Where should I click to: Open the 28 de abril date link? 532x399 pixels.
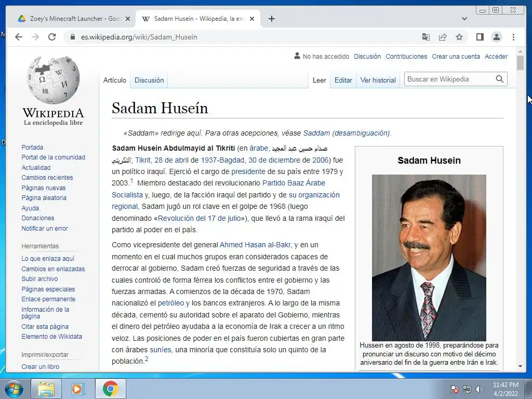[x=171, y=160]
